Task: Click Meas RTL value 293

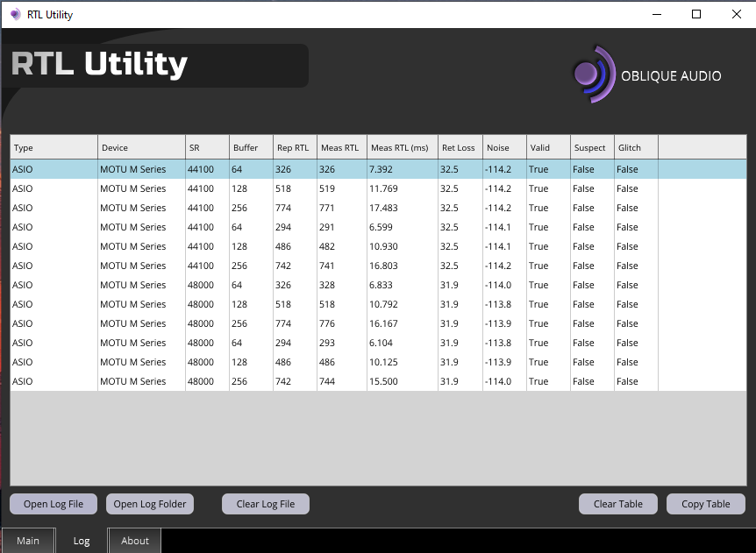Action: click(x=327, y=343)
